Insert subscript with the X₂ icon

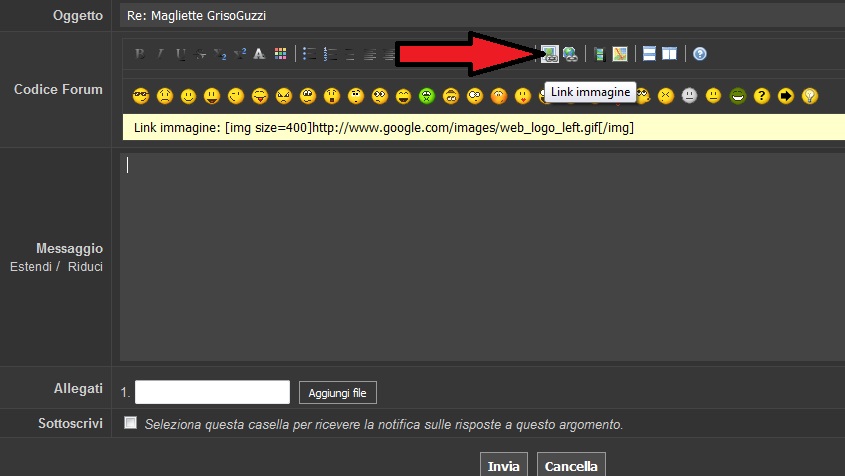(x=220, y=54)
